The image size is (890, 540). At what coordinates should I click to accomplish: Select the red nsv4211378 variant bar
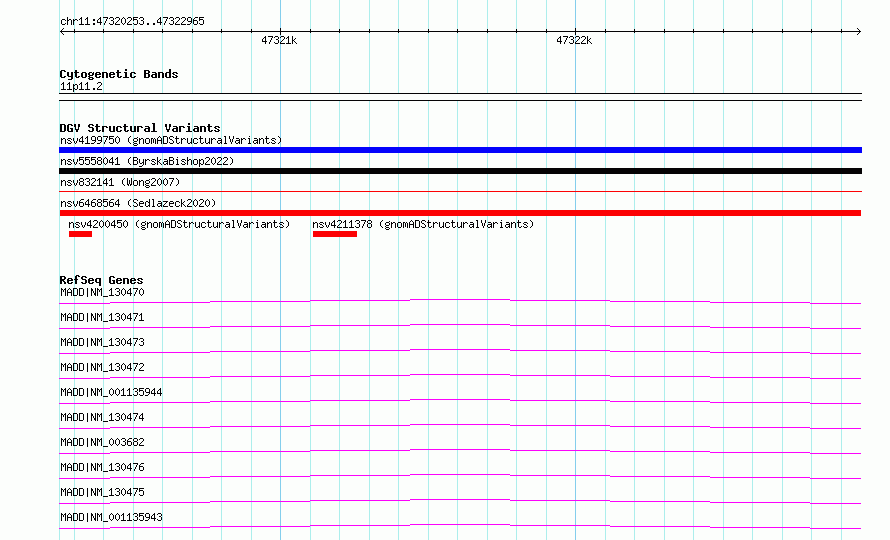(x=335, y=234)
